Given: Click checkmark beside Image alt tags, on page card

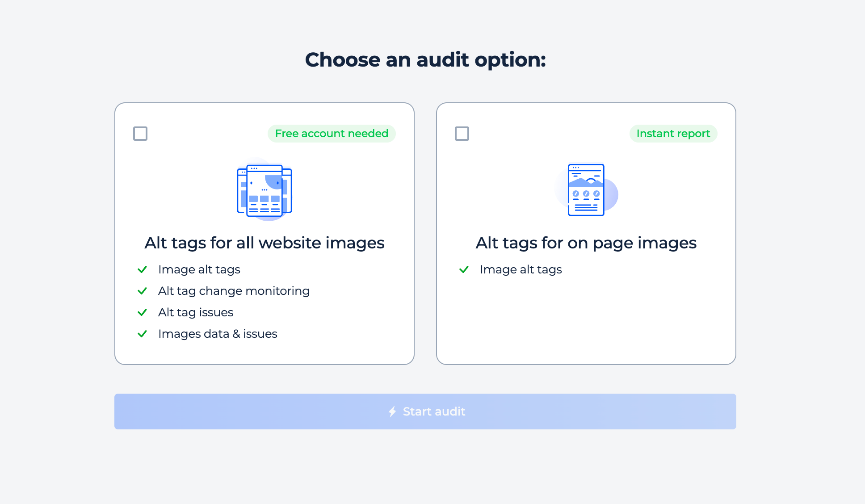Looking at the screenshot, I should pos(464,269).
